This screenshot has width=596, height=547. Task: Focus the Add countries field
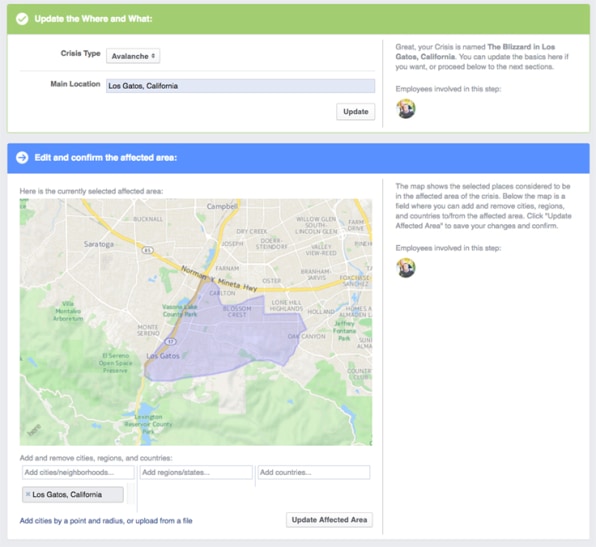pyautogui.click(x=314, y=472)
